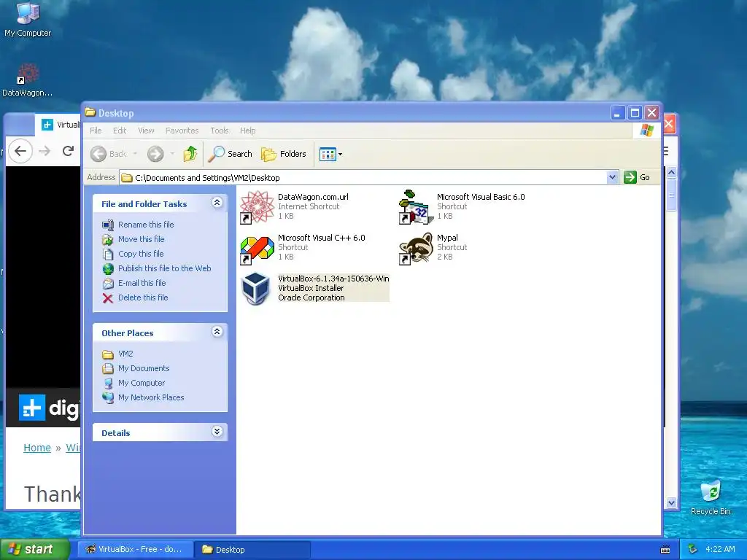The width and height of the screenshot is (747, 560).
Task: Open the Favorites menu
Action: point(182,131)
